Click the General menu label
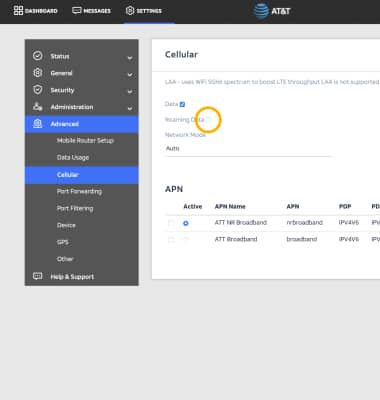Viewport: 380px width, 400px height. [61, 73]
